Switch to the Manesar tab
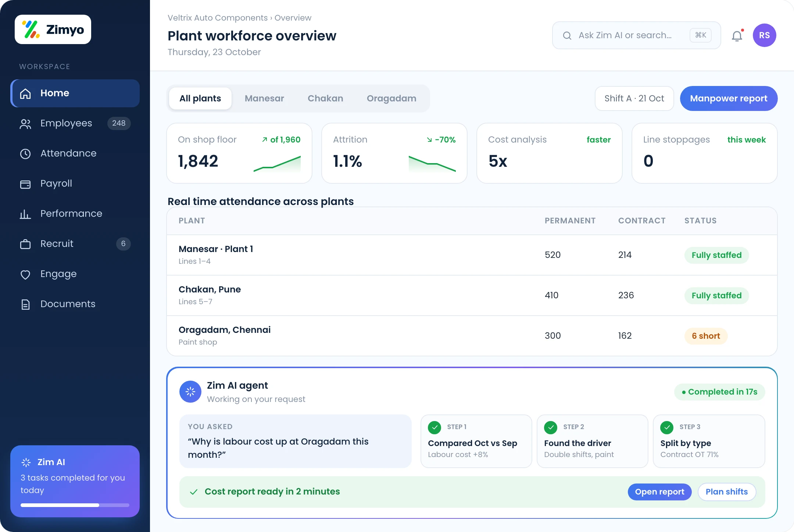 [x=264, y=98]
